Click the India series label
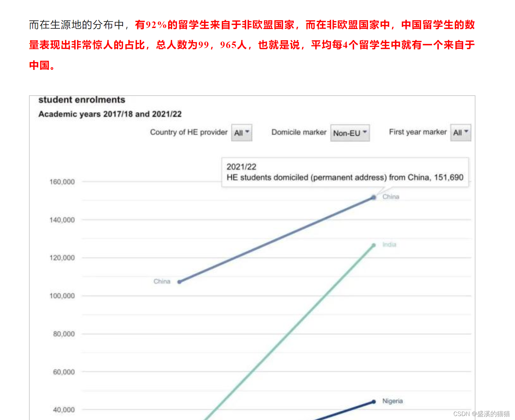Image resolution: width=515 pixels, height=420 pixels. point(389,245)
